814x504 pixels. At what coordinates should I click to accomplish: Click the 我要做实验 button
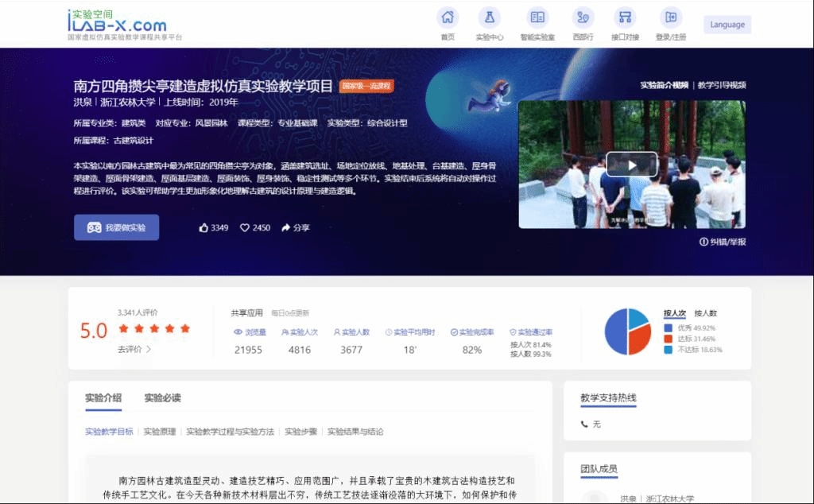(x=116, y=227)
